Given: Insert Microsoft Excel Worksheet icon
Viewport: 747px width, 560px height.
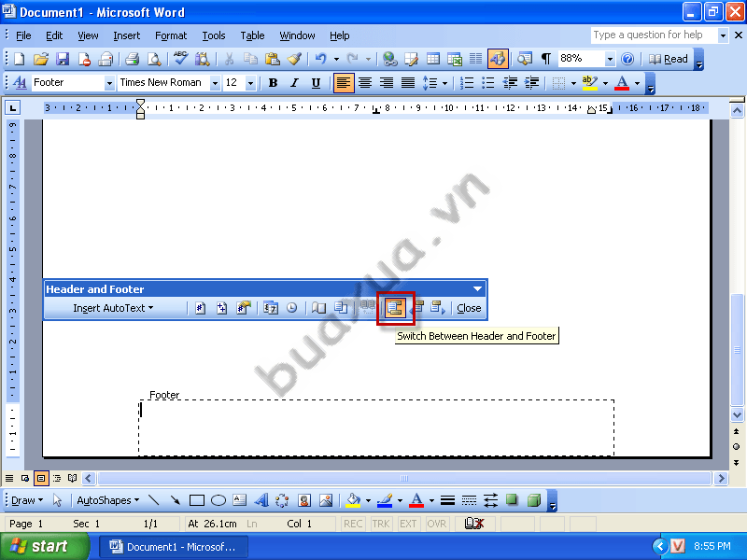Looking at the screenshot, I should [x=455, y=59].
